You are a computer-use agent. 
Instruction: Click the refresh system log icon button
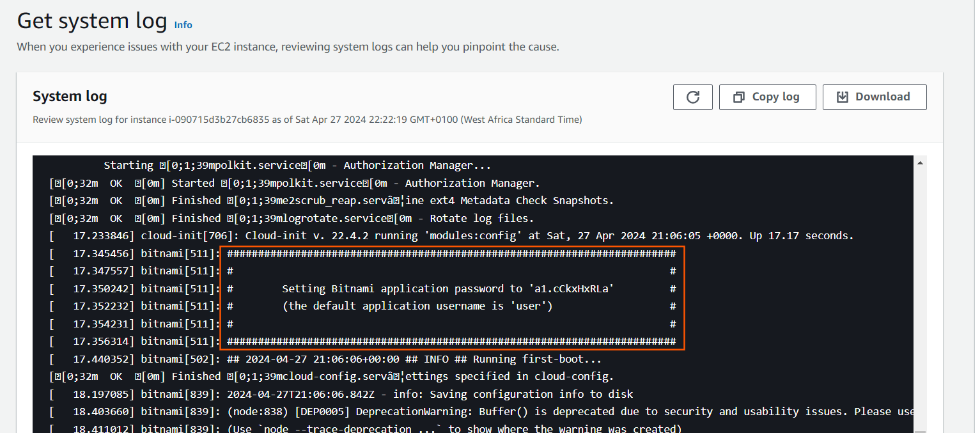tap(692, 97)
